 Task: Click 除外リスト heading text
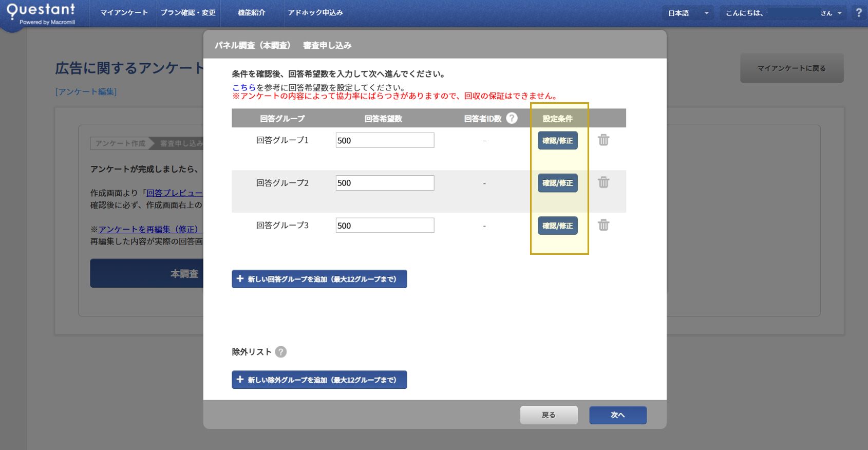click(252, 352)
